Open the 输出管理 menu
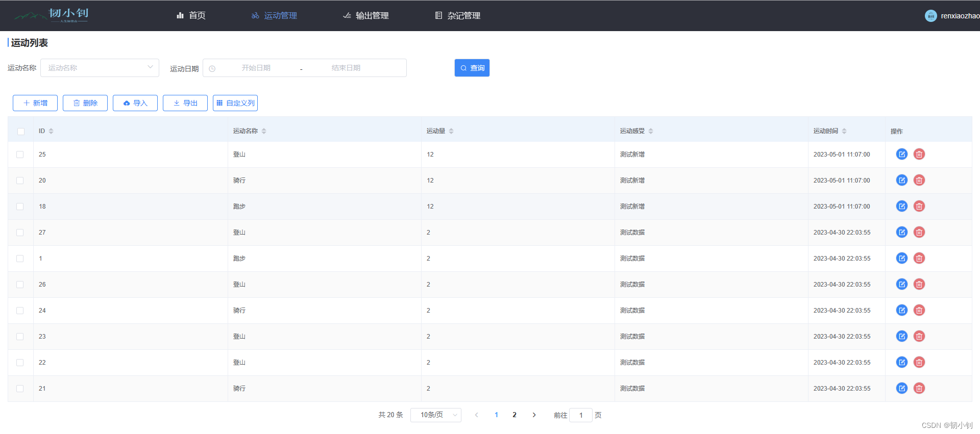The width and height of the screenshot is (980, 434). coord(365,16)
